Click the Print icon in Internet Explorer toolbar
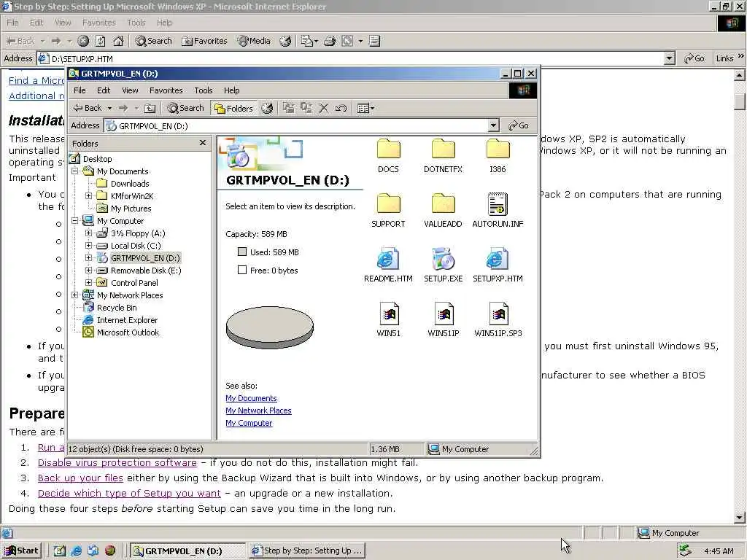 (x=330, y=41)
